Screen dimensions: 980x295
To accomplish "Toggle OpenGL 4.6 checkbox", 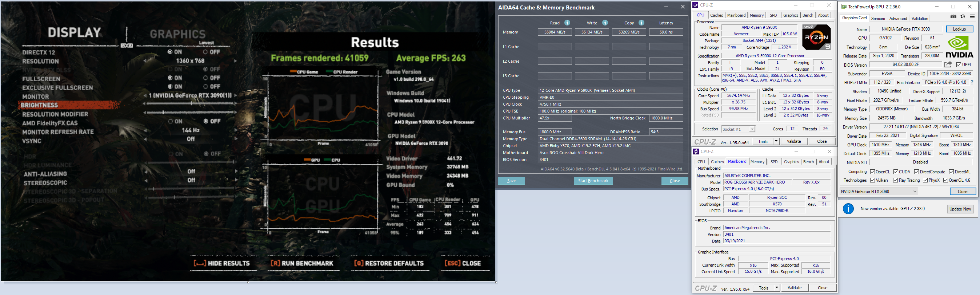I will 945,180.
